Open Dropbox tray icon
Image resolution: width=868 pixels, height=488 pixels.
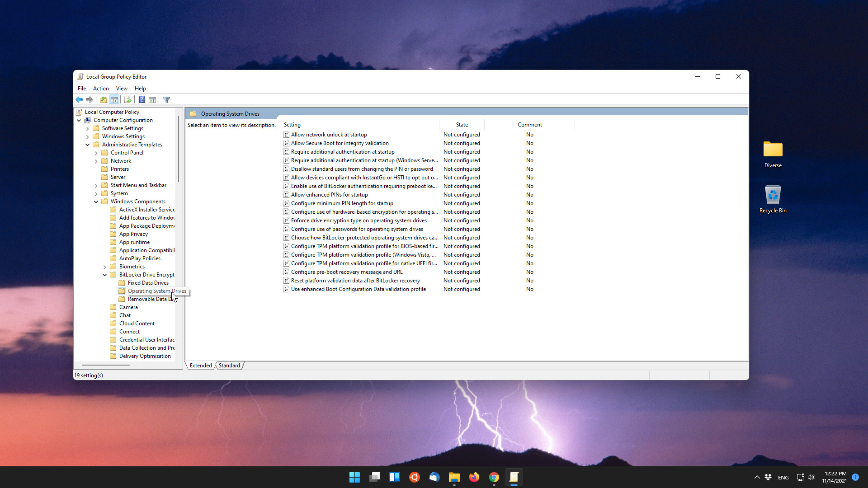pos(768,477)
